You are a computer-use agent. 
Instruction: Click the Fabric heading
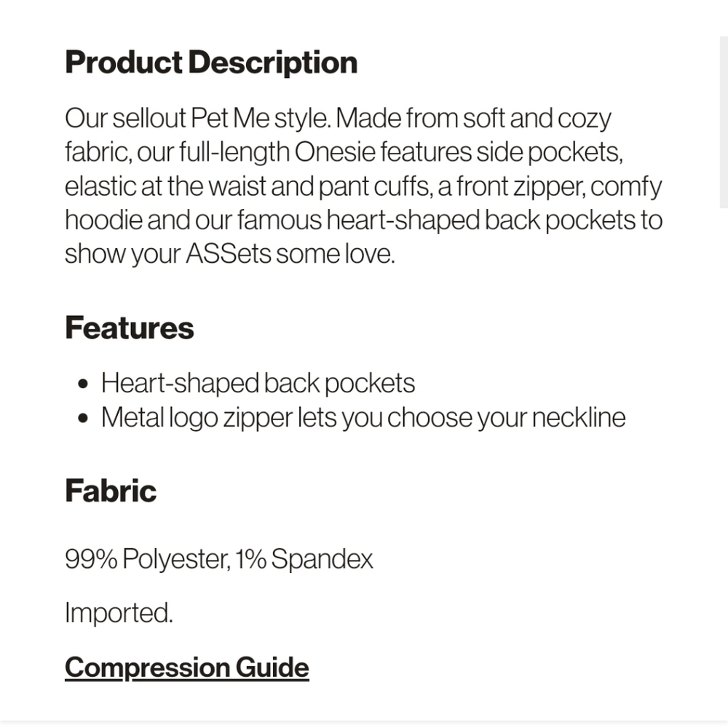[x=111, y=491]
